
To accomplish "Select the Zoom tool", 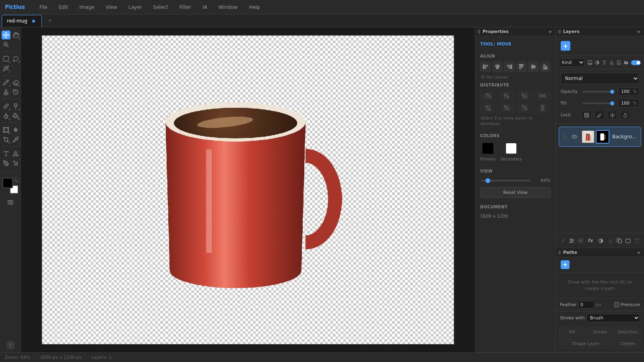I will (6, 45).
